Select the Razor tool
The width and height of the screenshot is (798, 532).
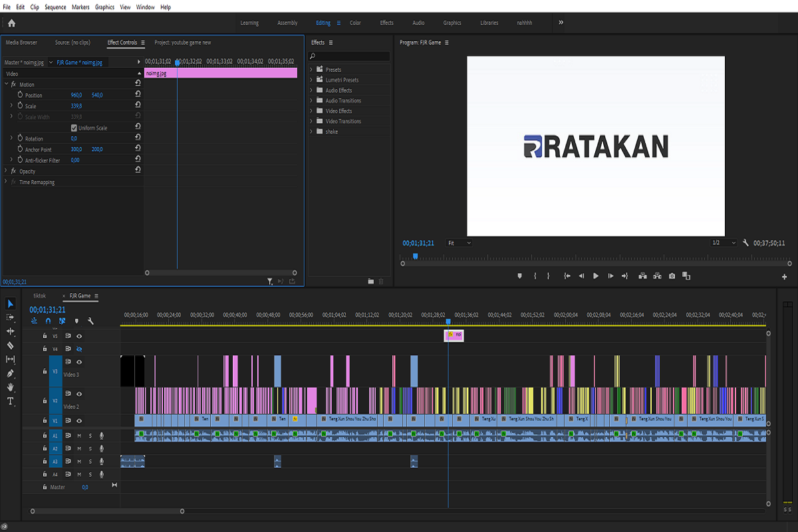(x=11, y=345)
